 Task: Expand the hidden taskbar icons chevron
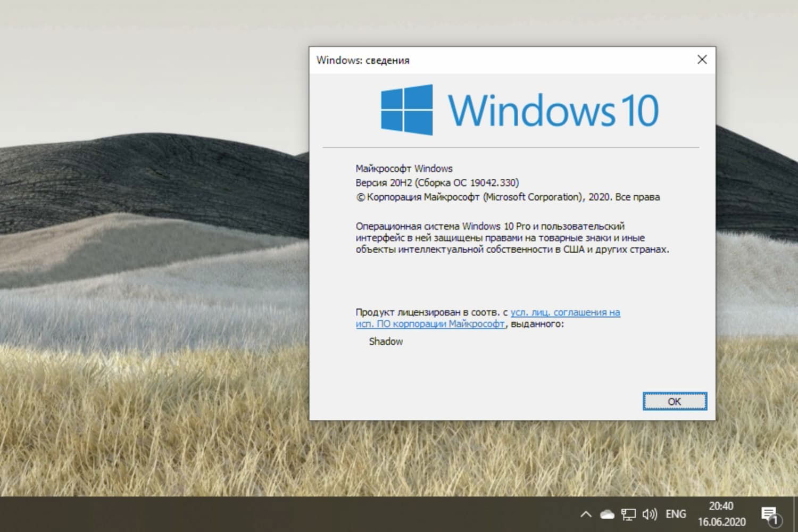pyautogui.click(x=586, y=514)
